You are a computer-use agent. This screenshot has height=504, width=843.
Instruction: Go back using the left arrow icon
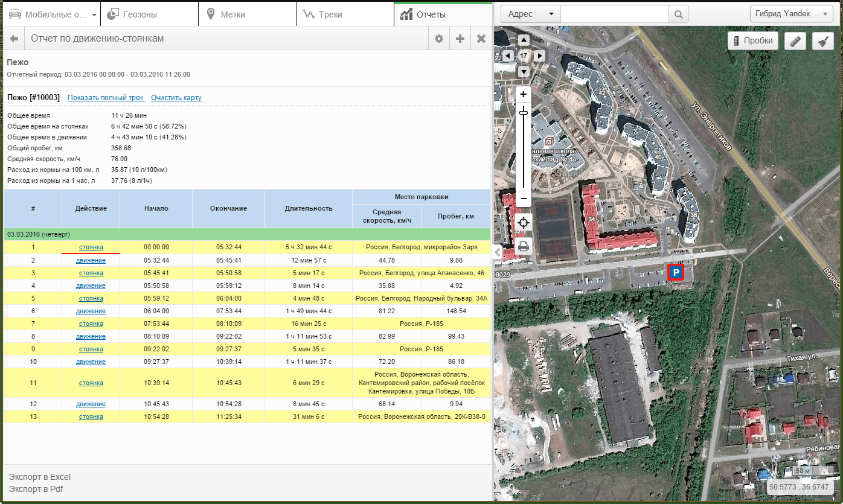coord(14,39)
